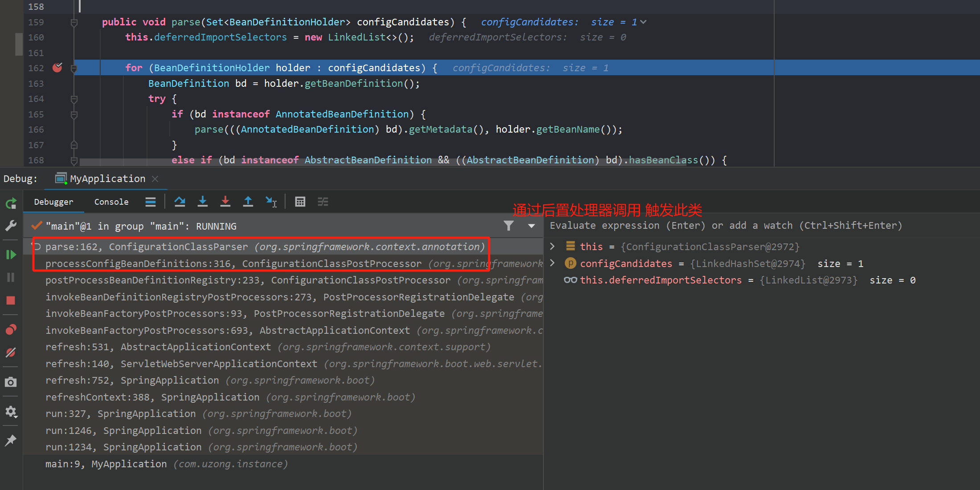Select the main:9 MyApplication stack frame

pyautogui.click(x=166, y=464)
